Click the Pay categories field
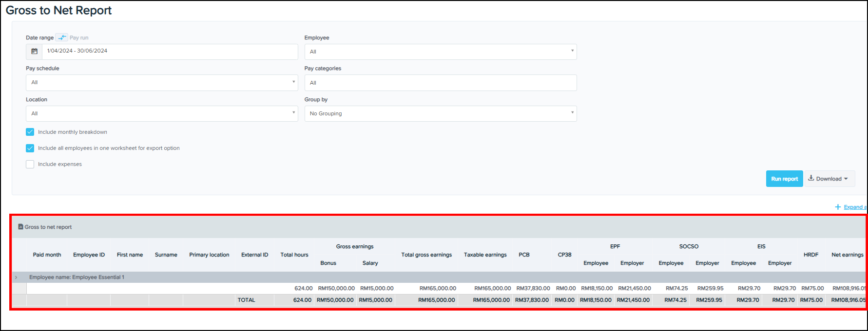The height and width of the screenshot is (331, 868). pos(440,83)
